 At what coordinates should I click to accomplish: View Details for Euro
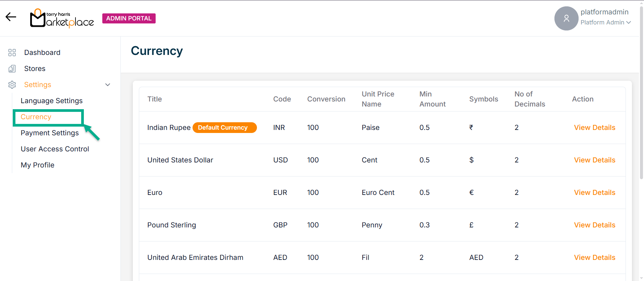click(594, 193)
